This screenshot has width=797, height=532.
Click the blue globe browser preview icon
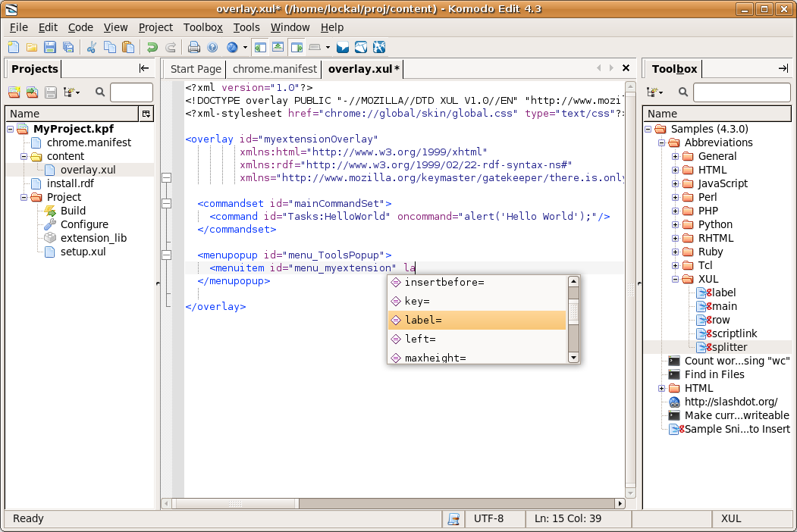232,47
